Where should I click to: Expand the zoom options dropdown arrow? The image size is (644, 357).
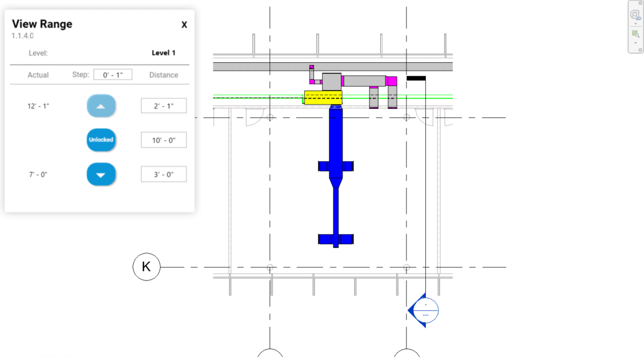pyautogui.click(x=635, y=43)
